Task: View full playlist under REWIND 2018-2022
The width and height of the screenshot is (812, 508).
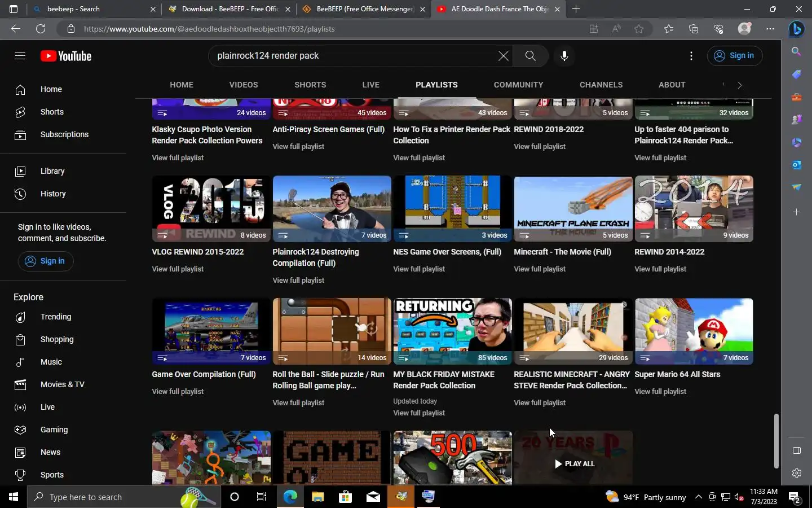Action: (x=540, y=146)
